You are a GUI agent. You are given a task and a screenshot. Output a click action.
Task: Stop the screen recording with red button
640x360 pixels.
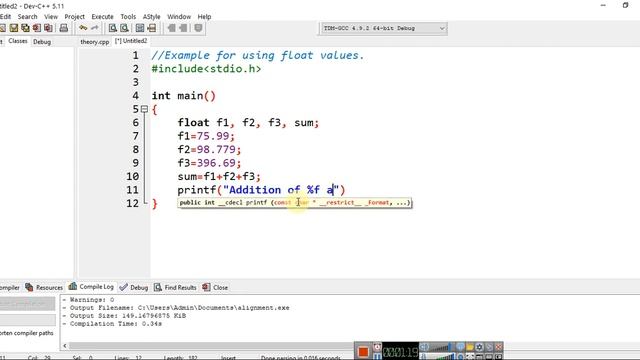363,351
